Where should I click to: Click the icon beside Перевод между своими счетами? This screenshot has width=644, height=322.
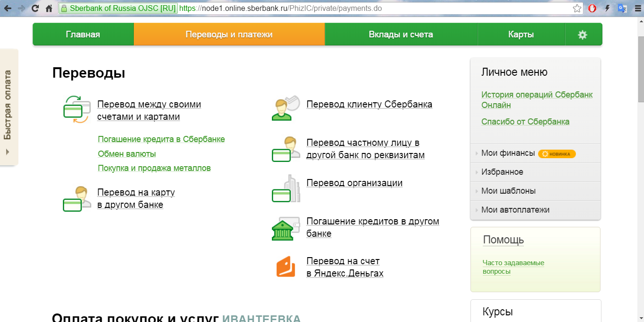point(77,109)
